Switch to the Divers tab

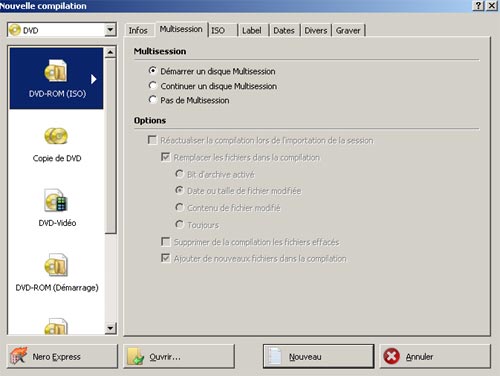[x=316, y=30]
